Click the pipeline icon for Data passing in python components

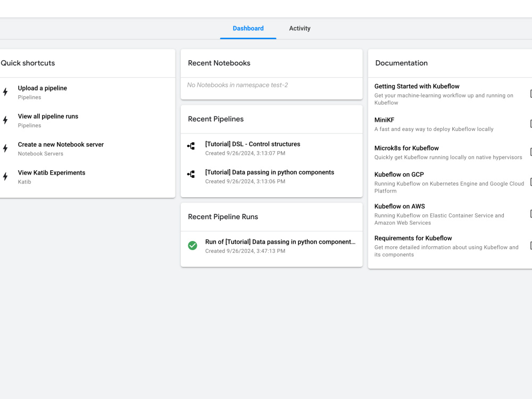click(191, 174)
